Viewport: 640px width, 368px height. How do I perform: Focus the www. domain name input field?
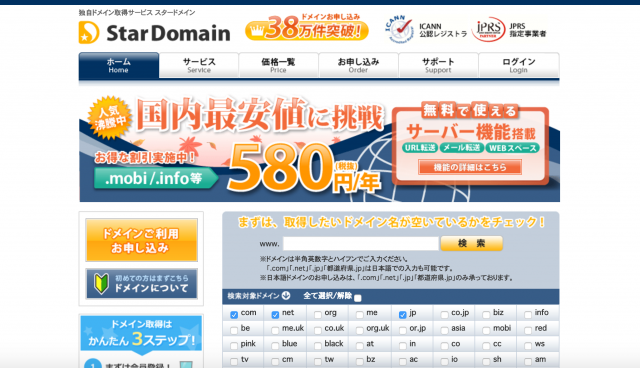tap(361, 244)
